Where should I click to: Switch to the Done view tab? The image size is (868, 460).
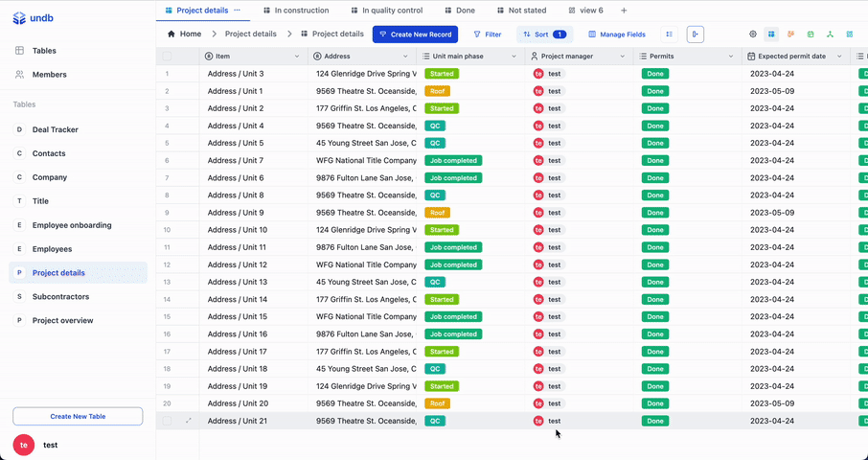[x=460, y=11]
